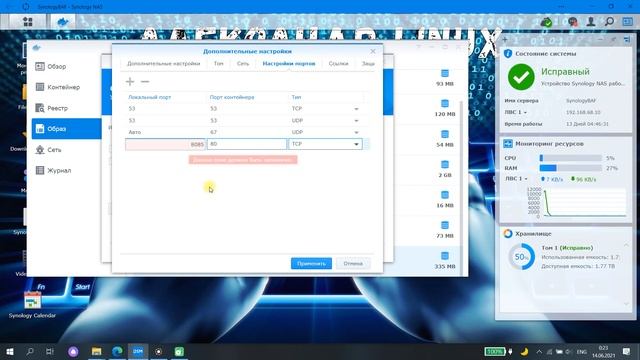Open the cloud status icon with green check
The width and height of the screenshot is (640, 360).
(547, 22)
